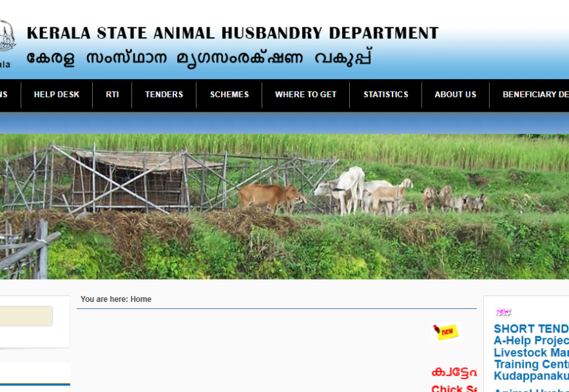Click the cattle banner image
The image size is (569, 392).
click(284, 206)
